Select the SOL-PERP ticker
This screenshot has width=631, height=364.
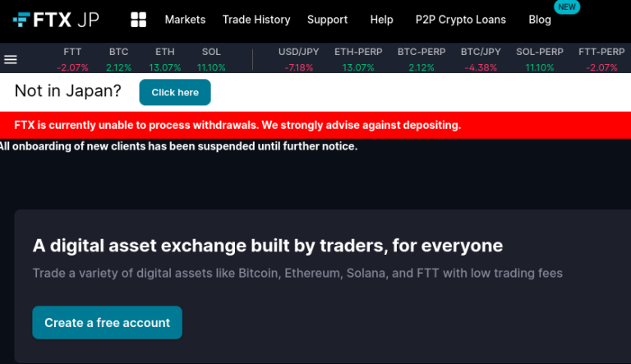tap(540, 59)
